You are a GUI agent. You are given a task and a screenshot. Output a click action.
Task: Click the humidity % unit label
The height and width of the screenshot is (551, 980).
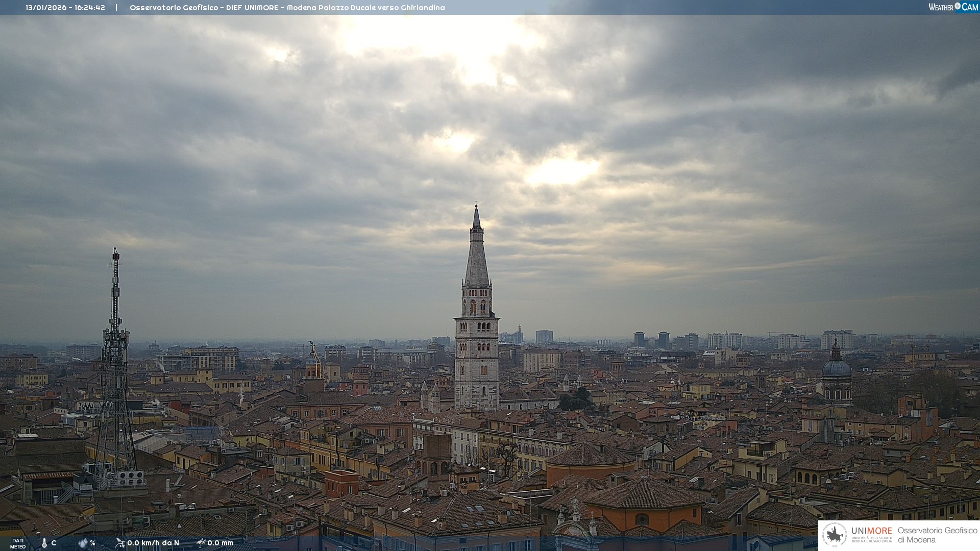[x=92, y=543]
